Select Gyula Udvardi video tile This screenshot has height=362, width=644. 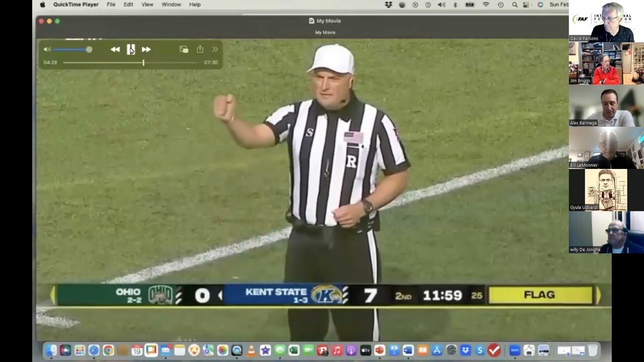[606, 190]
